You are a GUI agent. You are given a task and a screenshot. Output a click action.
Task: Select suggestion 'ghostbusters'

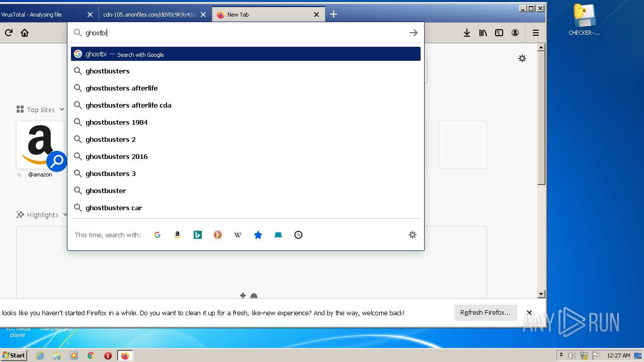[246, 71]
